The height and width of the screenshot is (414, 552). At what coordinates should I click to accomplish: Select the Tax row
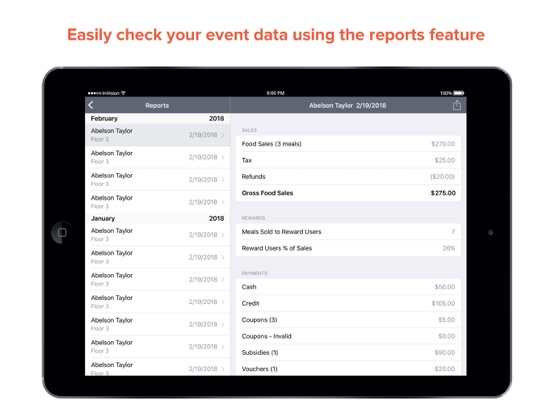coord(348,160)
